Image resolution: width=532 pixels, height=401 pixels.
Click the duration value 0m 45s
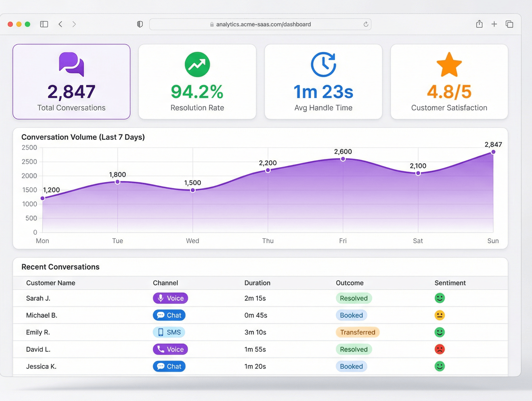click(256, 315)
